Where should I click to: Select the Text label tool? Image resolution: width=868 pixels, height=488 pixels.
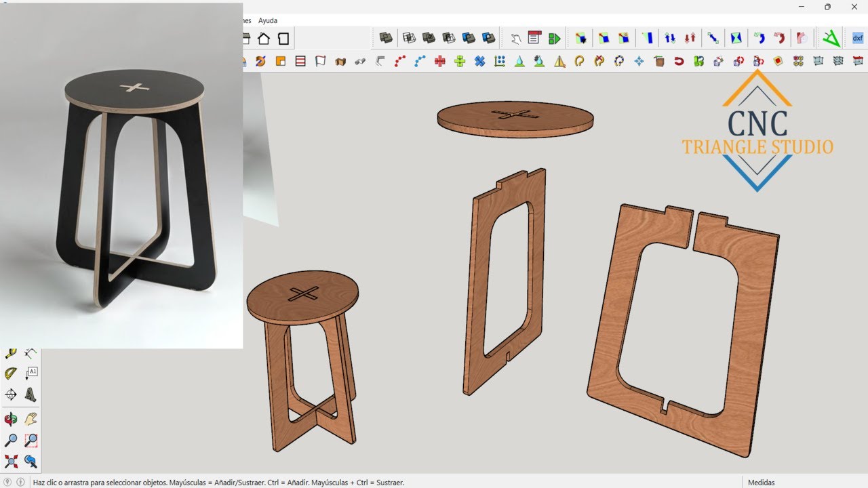click(31, 373)
